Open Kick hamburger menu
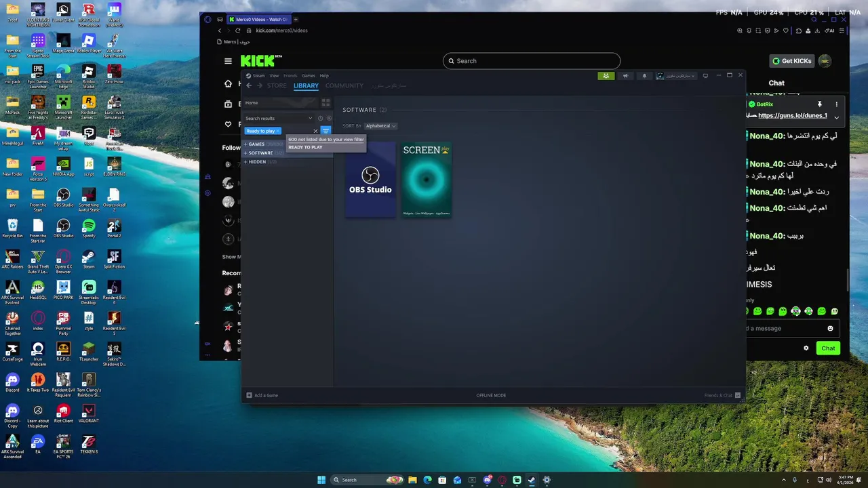 pyautogui.click(x=228, y=61)
